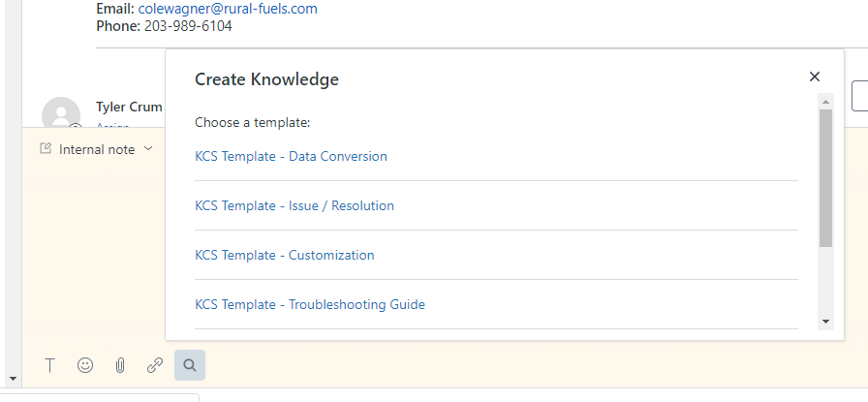The image size is (868, 402).
Task: Choose KCS Template - Customization
Action: 285,255
